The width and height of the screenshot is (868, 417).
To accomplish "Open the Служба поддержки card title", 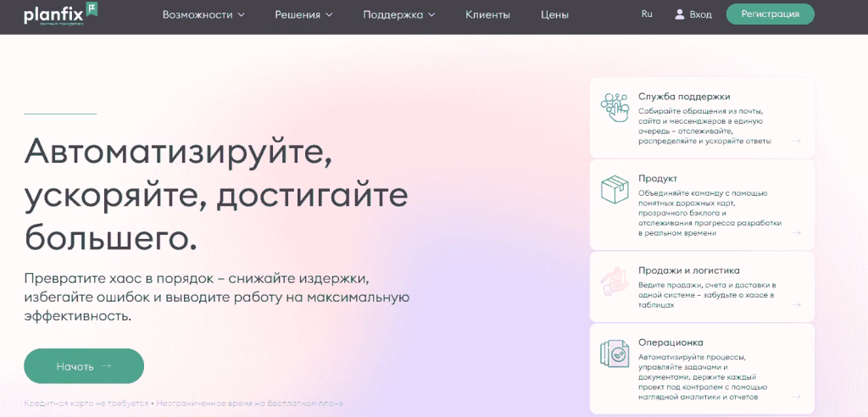I will pos(684,97).
